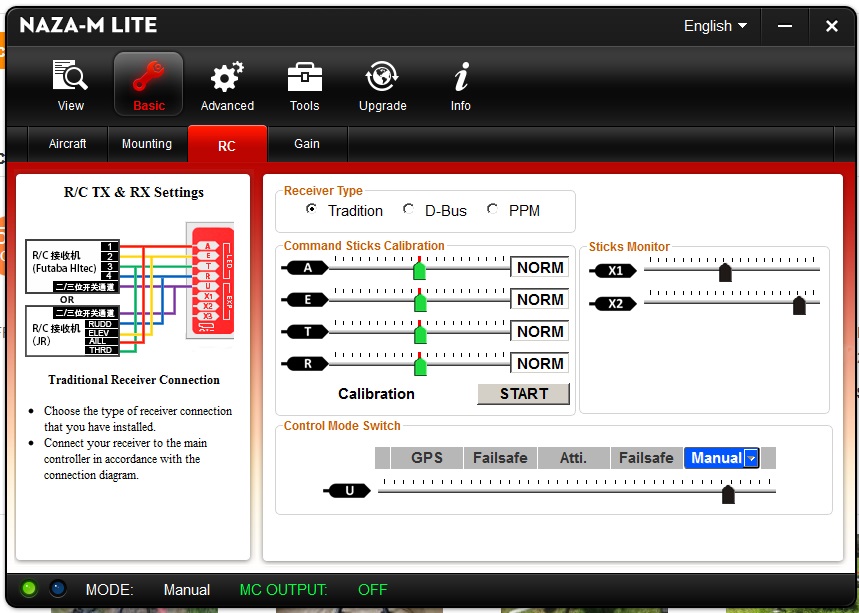Image resolution: width=859 pixels, height=613 pixels.
Task: Select the RC tab
Action: point(227,145)
